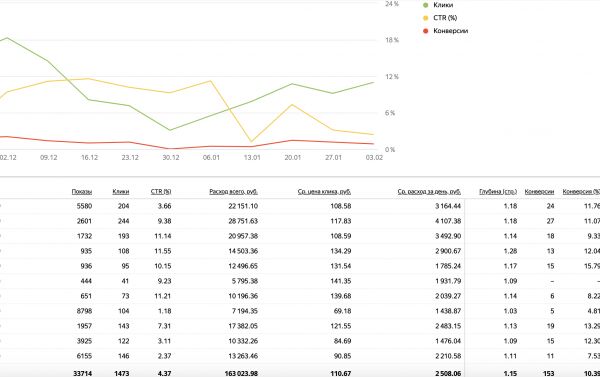
Task: Select the total spend 17 382.05
Action: pos(243,326)
